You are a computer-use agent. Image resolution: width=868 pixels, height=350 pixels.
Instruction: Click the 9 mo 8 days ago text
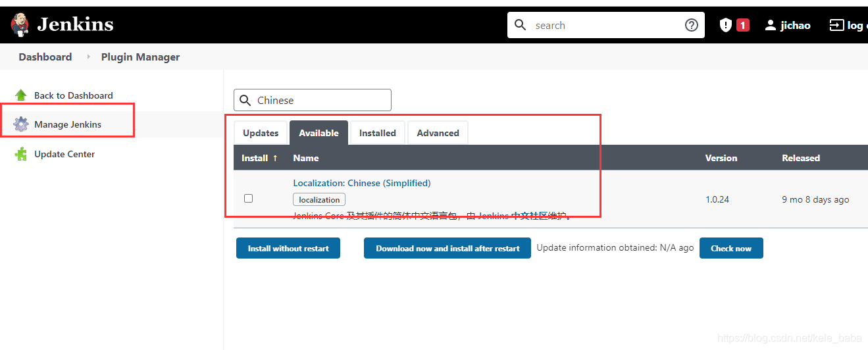pyautogui.click(x=815, y=199)
